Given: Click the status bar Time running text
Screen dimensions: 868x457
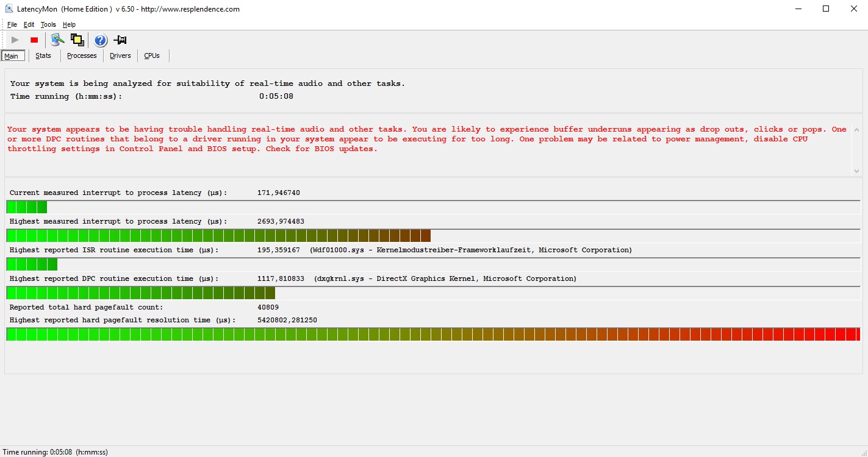Looking at the screenshot, I should point(56,452).
